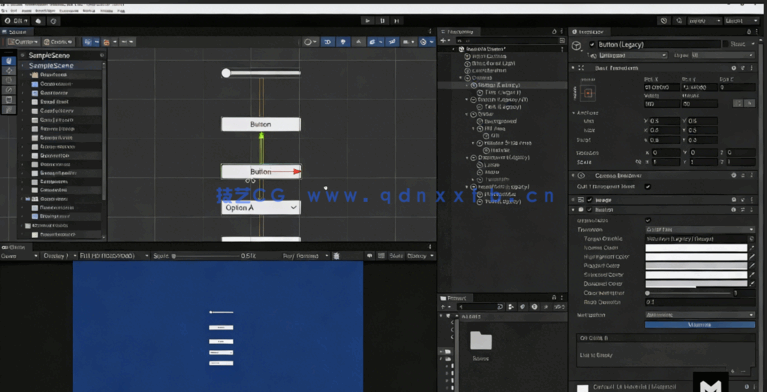This screenshot has width=767, height=392.
Task: Toggle the Image component enabled checkbox
Action: click(x=589, y=200)
